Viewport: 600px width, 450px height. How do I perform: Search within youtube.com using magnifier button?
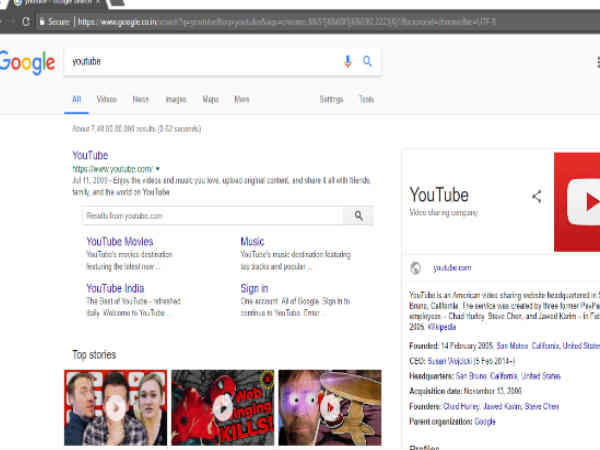point(359,216)
